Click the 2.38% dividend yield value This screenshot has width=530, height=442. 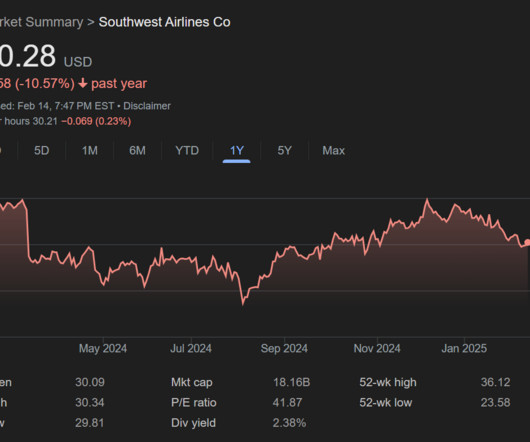[x=289, y=423]
